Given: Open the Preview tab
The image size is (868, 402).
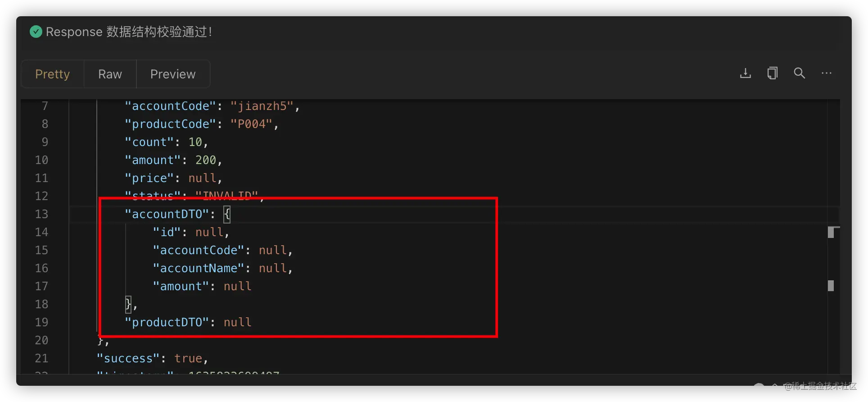Looking at the screenshot, I should [173, 74].
